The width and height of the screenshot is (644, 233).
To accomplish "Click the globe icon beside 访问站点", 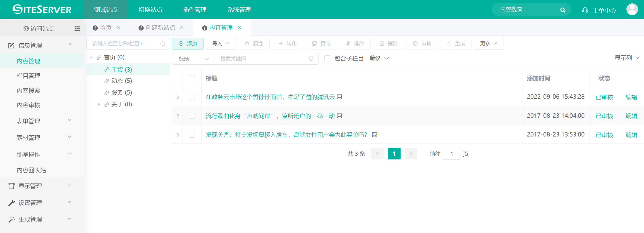I will pyautogui.click(x=26, y=29).
